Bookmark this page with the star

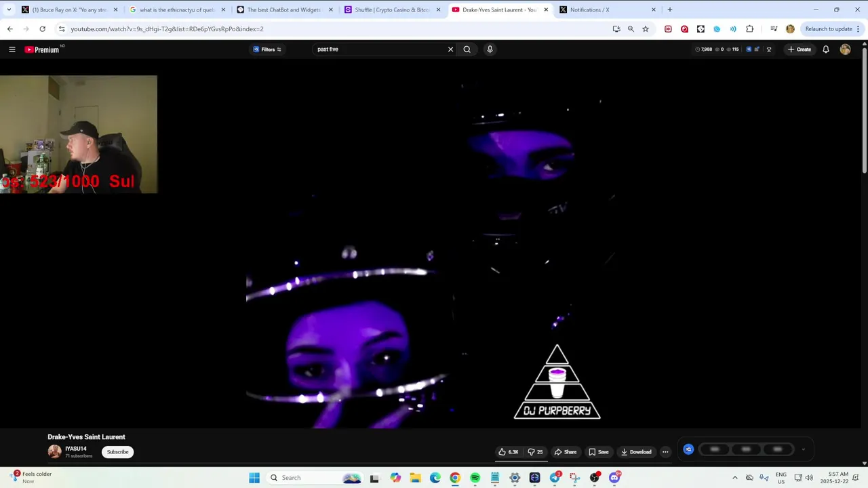point(646,29)
